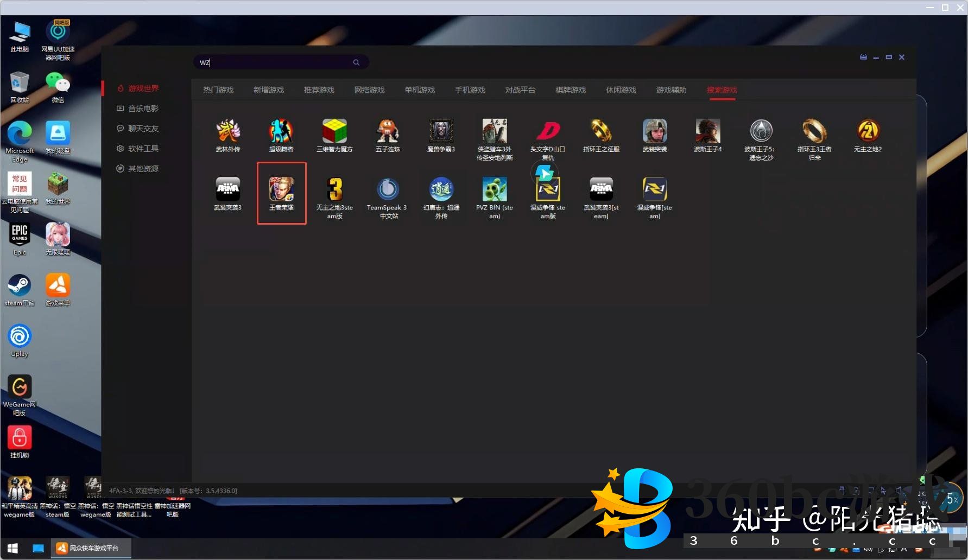Switch to the 手机游戏 tab
Image resolution: width=968 pixels, height=560 pixels.
coord(470,90)
